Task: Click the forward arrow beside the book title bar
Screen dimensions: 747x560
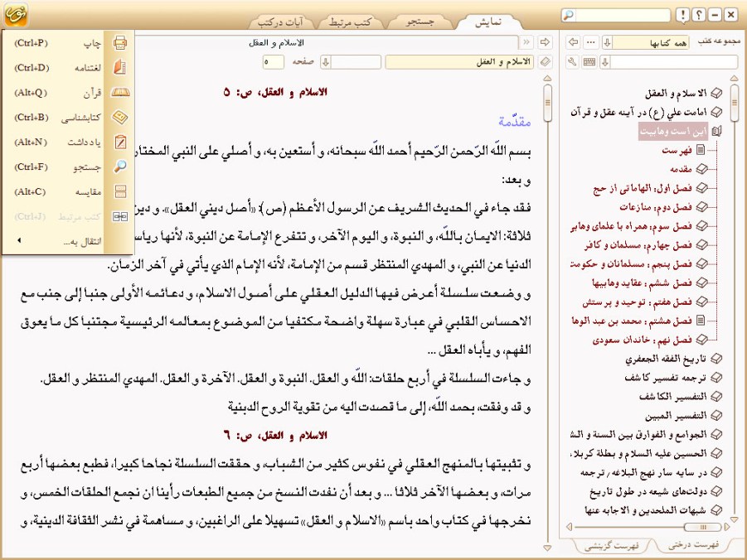Action: click(544, 42)
